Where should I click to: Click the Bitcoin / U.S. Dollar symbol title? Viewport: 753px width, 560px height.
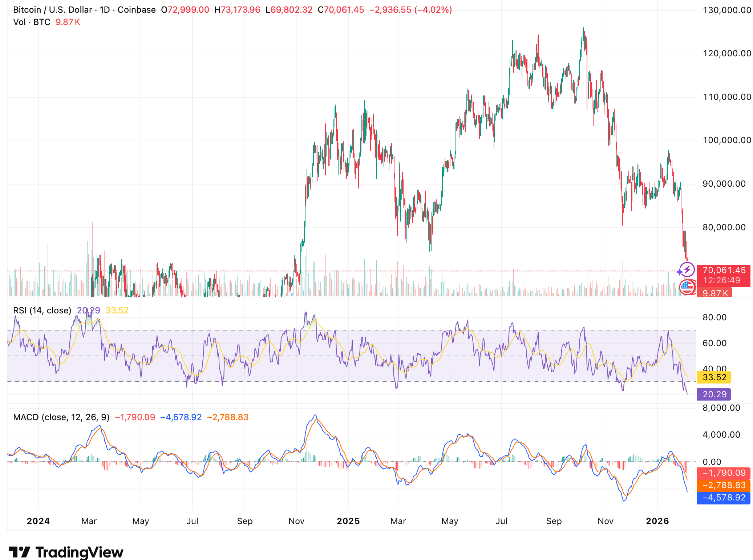52,10
